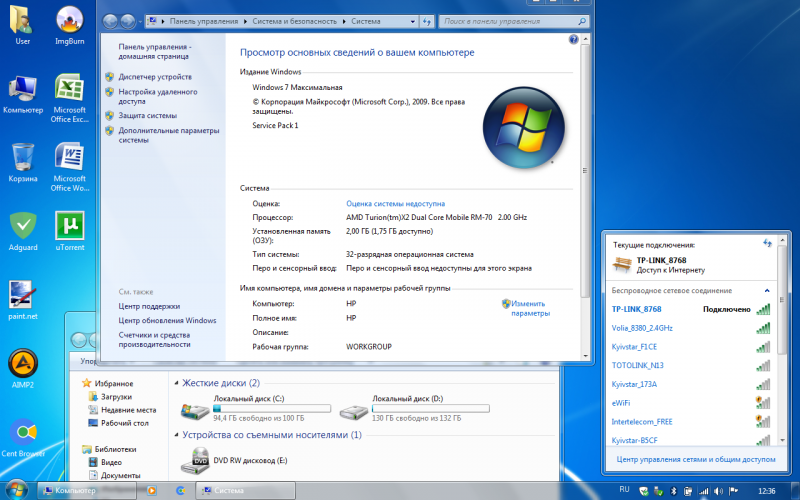Screen dimensions: 800x500
Task: Click Система breadcrumb in address bar
Action: click(x=365, y=21)
